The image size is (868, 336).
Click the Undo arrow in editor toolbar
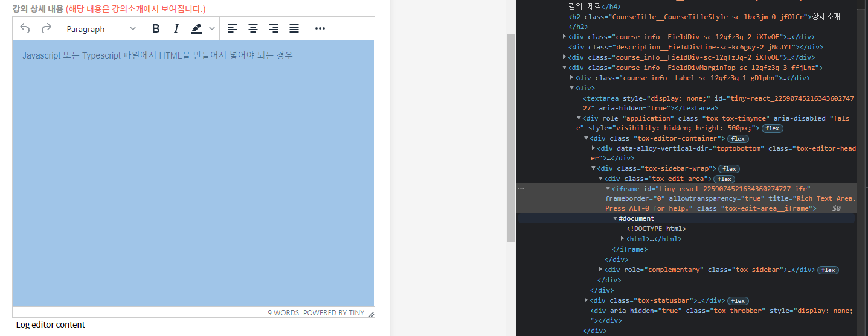tap(25, 28)
